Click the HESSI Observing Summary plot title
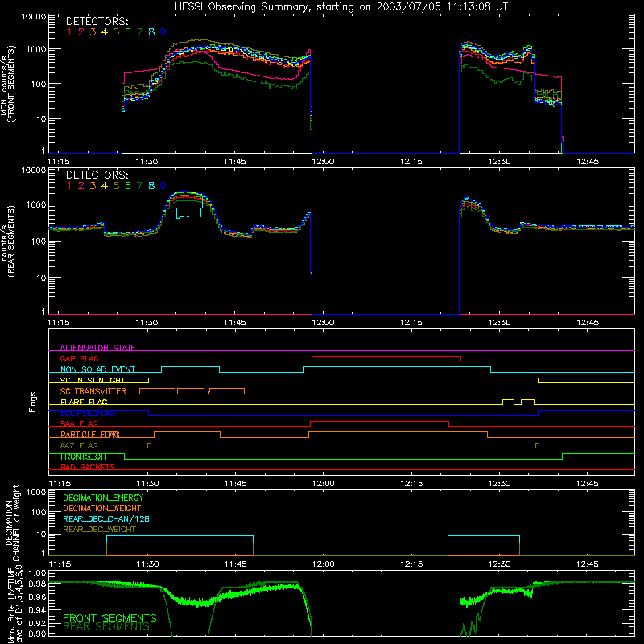Image resolution: width=644 pixels, height=644 pixels. coord(341,7)
